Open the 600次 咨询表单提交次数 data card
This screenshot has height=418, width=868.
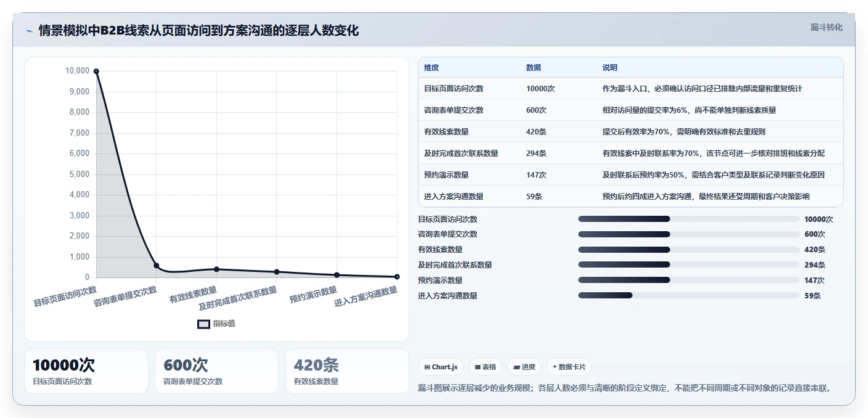[x=217, y=371]
